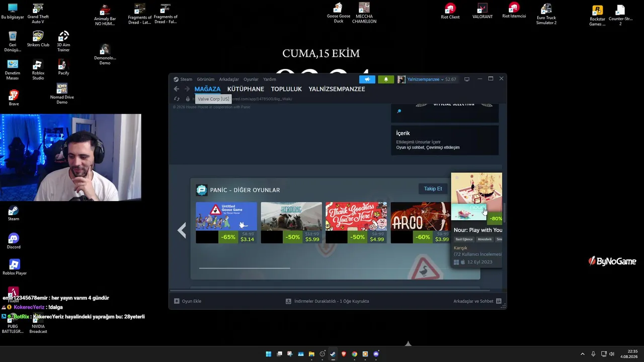The height and width of the screenshot is (362, 644).
Task: Open the taskbar volume control
Action: click(x=612, y=354)
